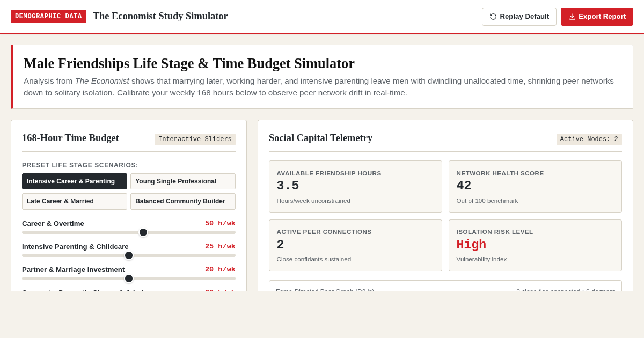Click 'Preset Life Stage Scenarios:' label
This screenshot has width=644, height=338.
(80, 165)
